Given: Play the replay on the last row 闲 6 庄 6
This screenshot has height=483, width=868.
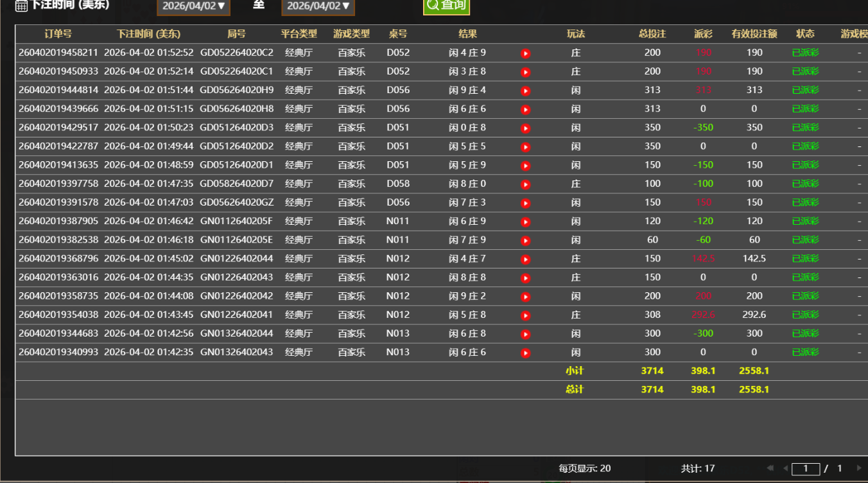Looking at the screenshot, I should [525, 352].
